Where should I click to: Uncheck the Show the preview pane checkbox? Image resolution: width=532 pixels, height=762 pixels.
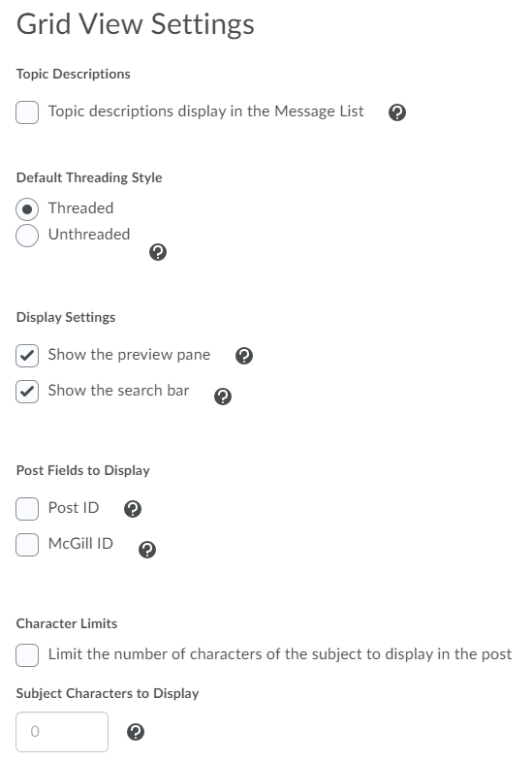(27, 356)
